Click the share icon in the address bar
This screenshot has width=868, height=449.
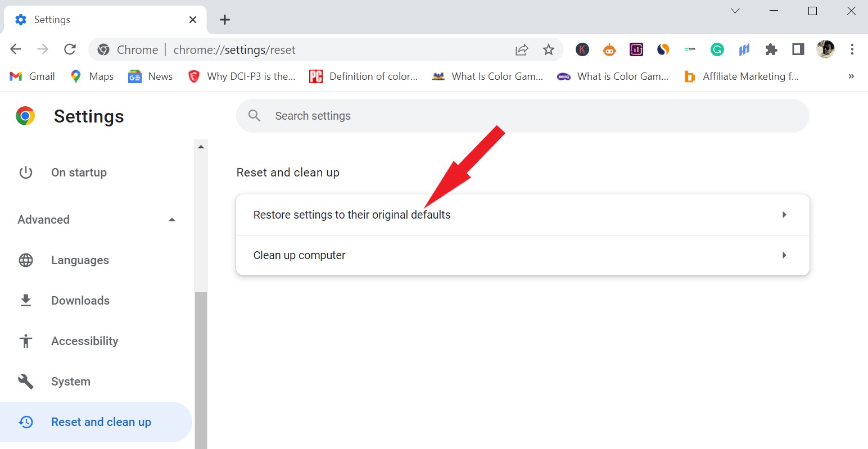pyautogui.click(x=521, y=49)
